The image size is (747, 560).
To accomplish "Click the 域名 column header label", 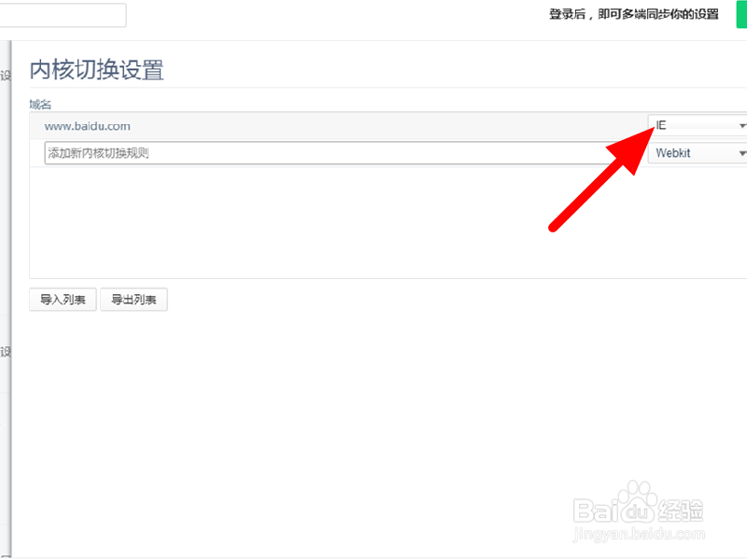I will [x=40, y=105].
